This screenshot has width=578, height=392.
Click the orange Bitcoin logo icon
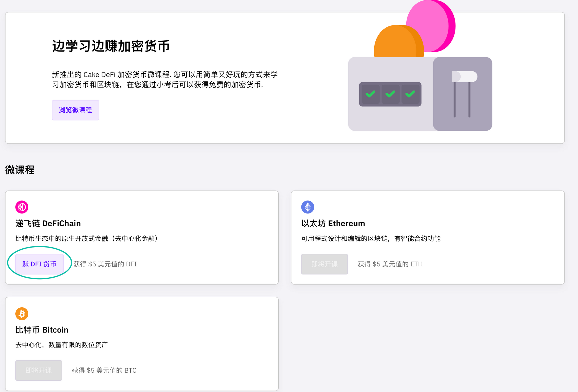coord(22,314)
